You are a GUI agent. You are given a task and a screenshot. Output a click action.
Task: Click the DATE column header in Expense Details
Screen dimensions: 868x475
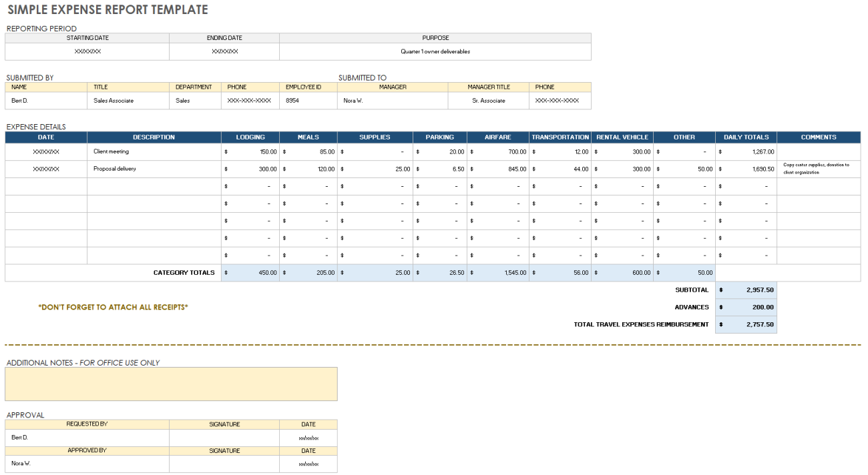click(x=45, y=137)
